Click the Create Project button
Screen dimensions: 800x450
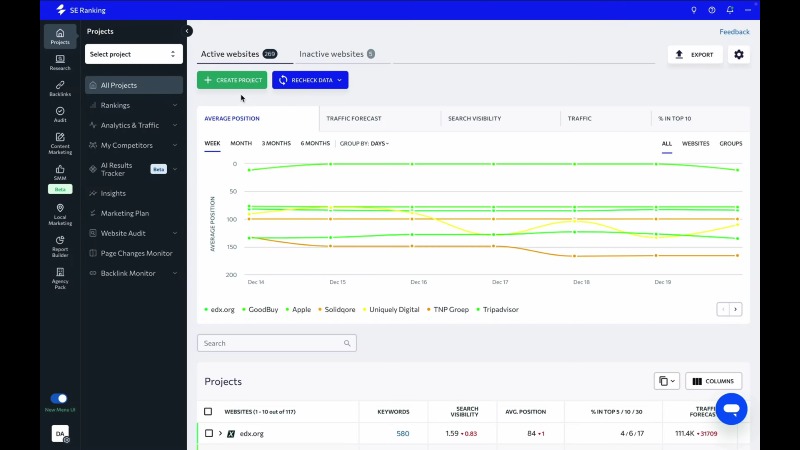232,80
